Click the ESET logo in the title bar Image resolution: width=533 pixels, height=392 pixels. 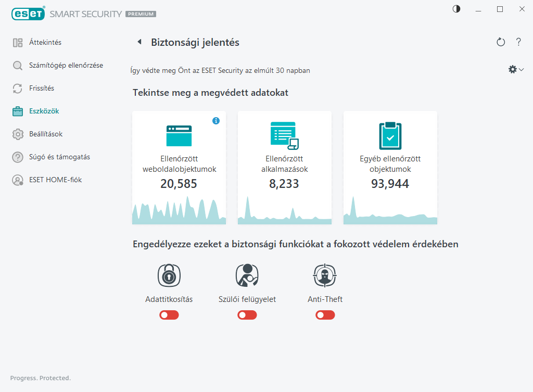pyautogui.click(x=28, y=14)
